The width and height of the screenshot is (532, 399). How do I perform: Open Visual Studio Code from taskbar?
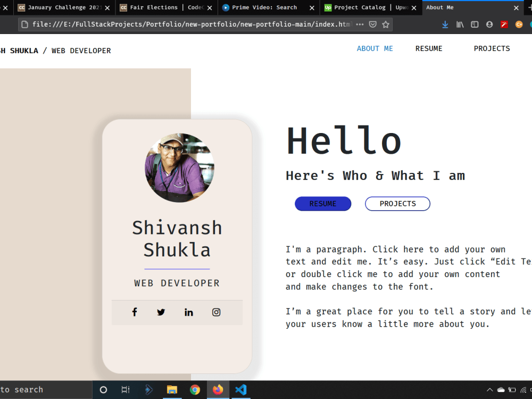click(x=240, y=390)
